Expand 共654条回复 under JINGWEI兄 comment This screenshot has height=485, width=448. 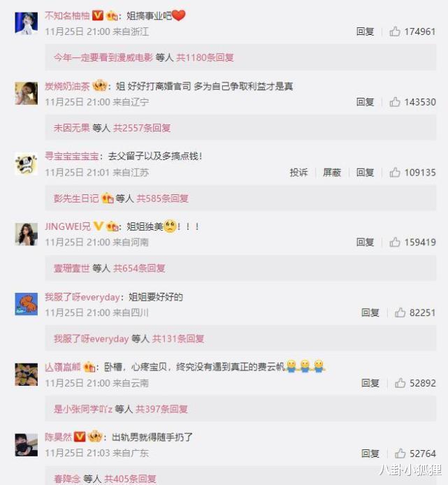(x=139, y=268)
